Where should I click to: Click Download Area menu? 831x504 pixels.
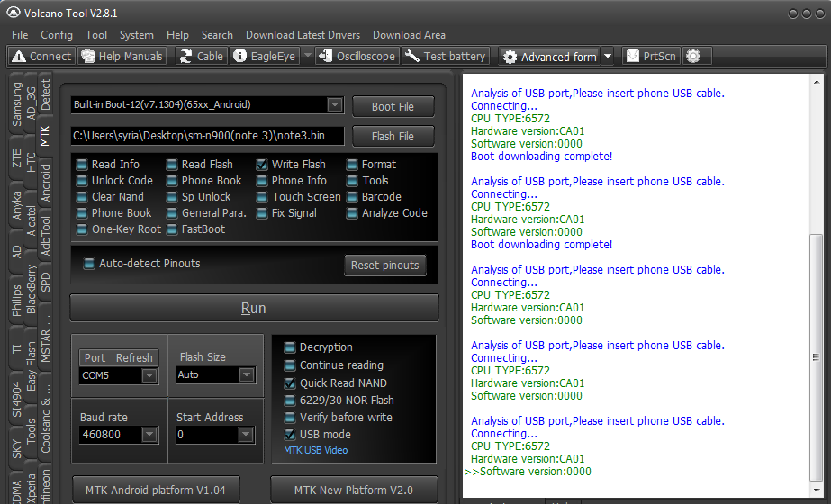pyautogui.click(x=409, y=35)
